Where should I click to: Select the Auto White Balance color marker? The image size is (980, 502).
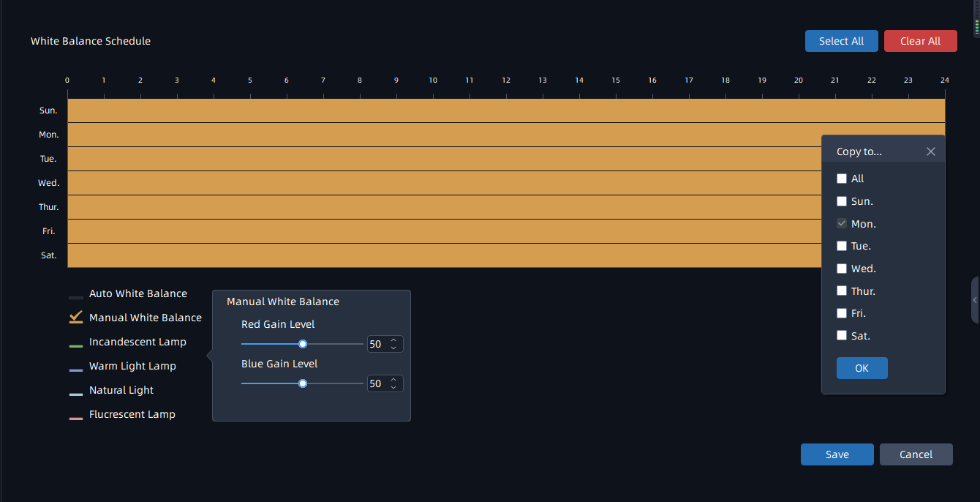pos(76,297)
